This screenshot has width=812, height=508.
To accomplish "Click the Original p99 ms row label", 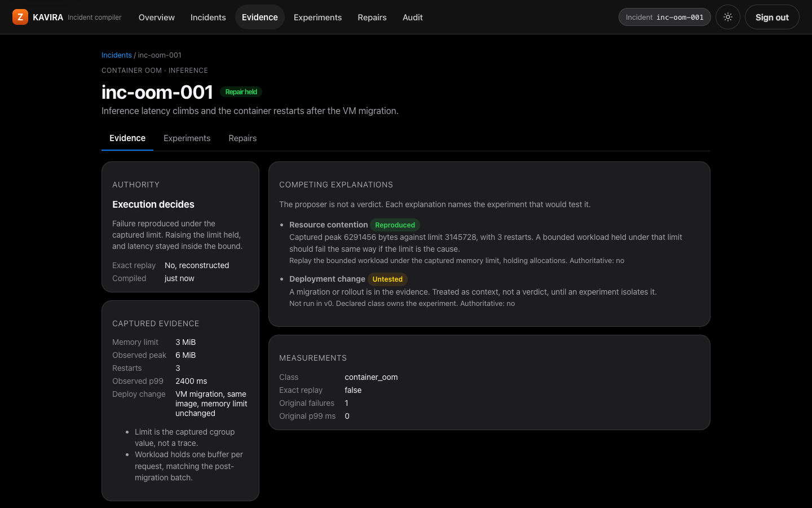I will pos(307,416).
